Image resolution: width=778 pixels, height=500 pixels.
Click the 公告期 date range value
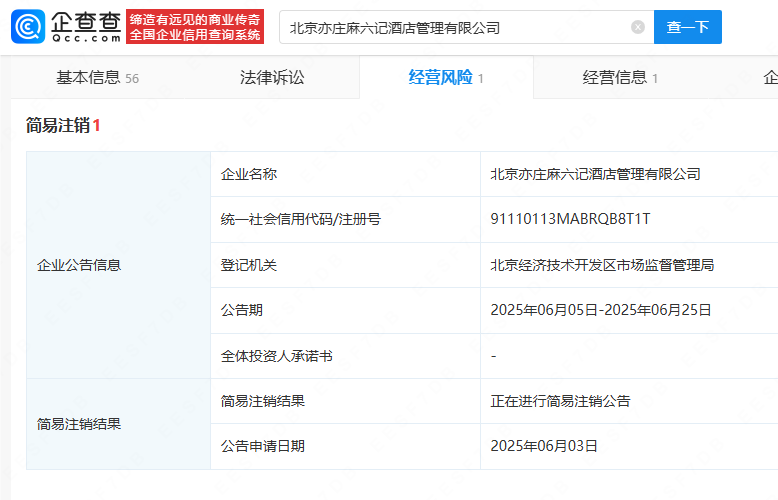tap(600, 310)
